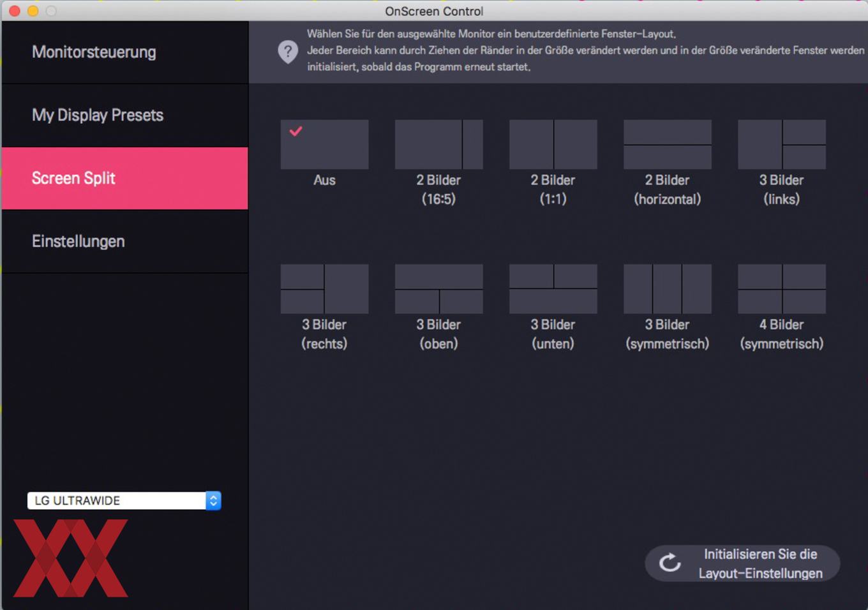
Task: Click the question mark help icon
Action: [288, 52]
